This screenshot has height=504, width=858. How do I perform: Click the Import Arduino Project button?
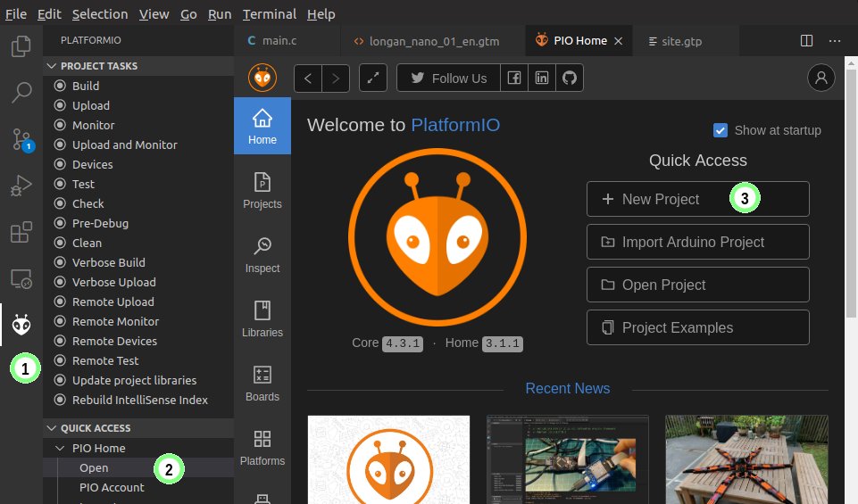pos(697,242)
